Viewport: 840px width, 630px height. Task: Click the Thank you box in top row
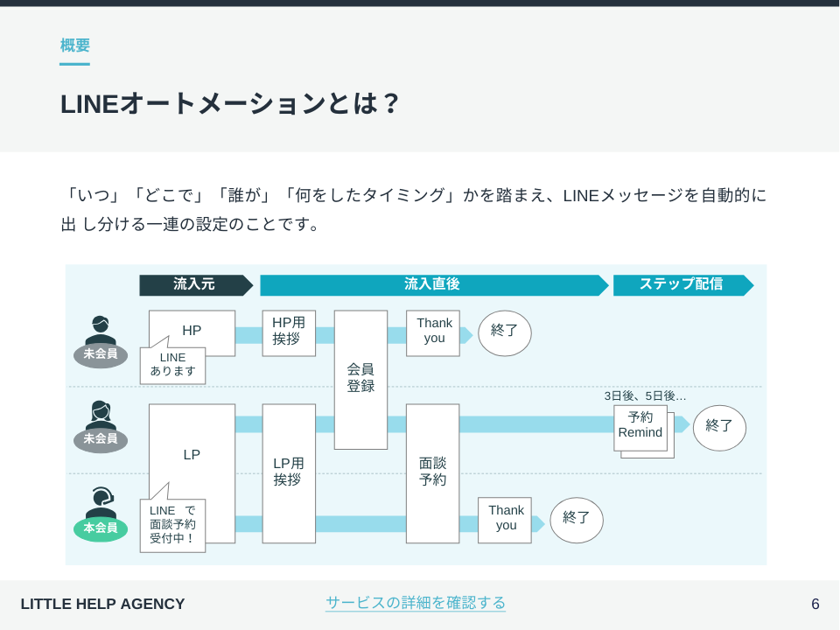tap(433, 333)
